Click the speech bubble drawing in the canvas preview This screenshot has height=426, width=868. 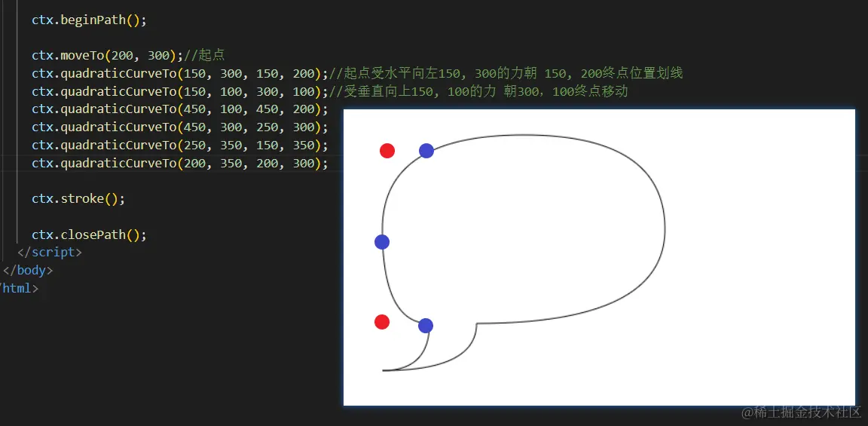(x=523, y=253)
